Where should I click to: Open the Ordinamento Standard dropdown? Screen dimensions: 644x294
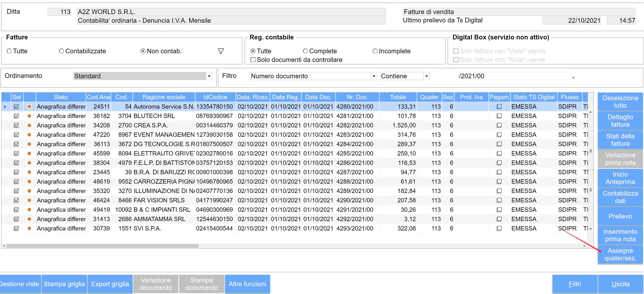pyautogui.click(x=209, y=76)
